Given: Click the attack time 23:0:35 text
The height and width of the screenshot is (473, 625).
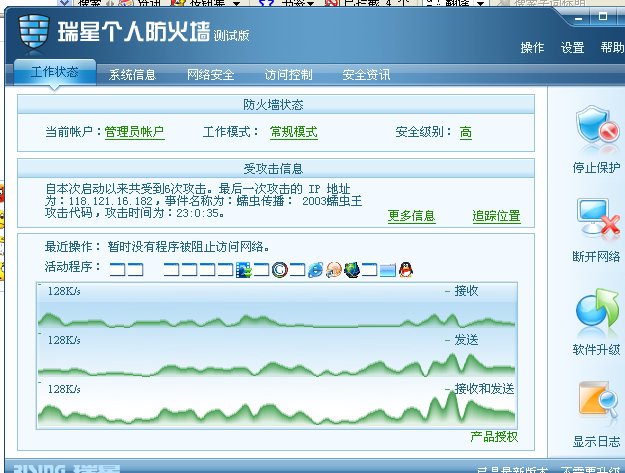Looking at the screenshot, I should point(198,213).
